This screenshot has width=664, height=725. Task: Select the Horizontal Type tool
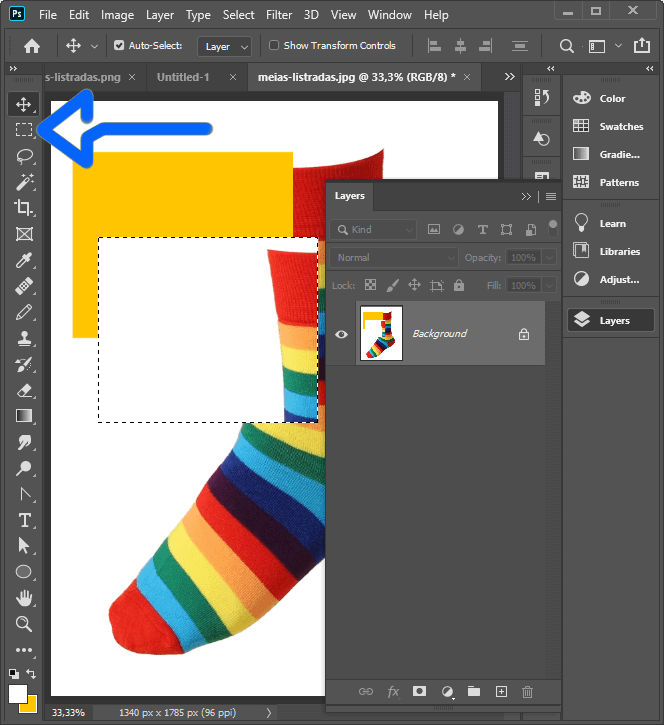25,520
